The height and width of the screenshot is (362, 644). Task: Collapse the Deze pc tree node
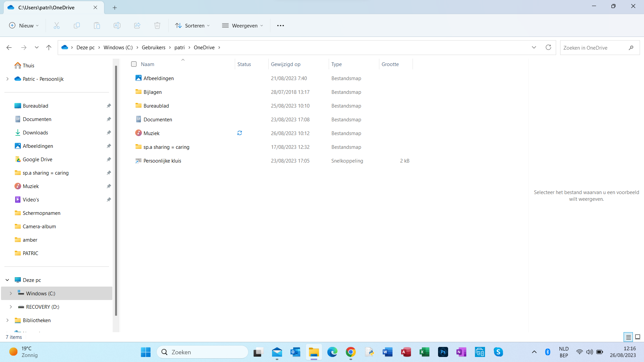7,280
